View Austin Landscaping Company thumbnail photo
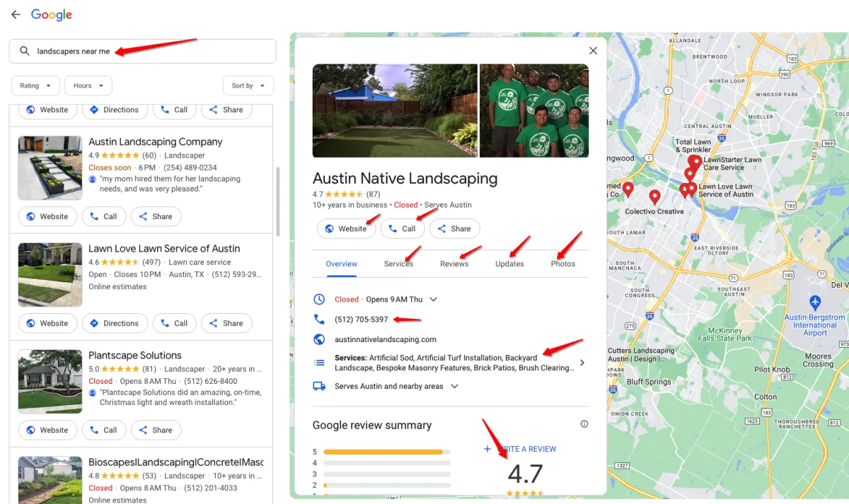This screenshot has width=849, height=504. pyautogui.click(x=50, y=168)
